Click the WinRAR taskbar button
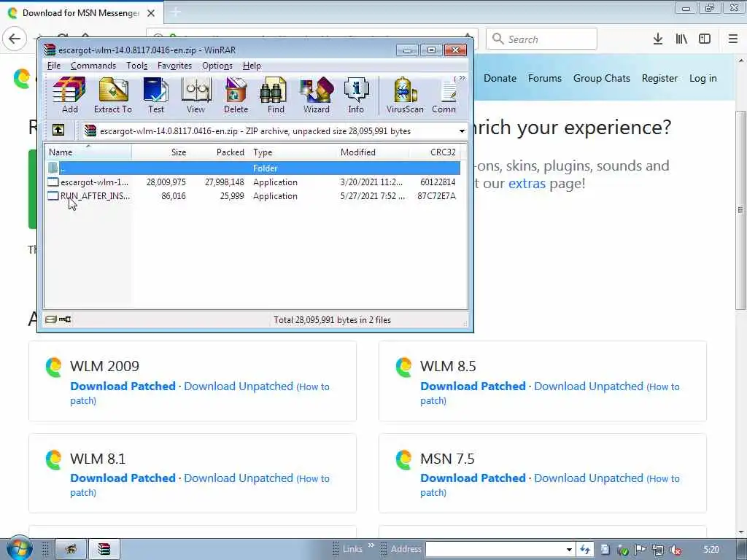 tap(104, 549)
